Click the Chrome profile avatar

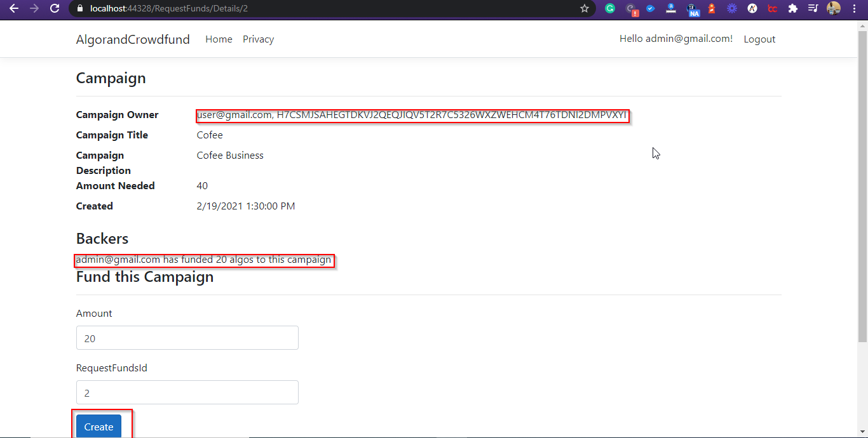(x=833, y=9)
